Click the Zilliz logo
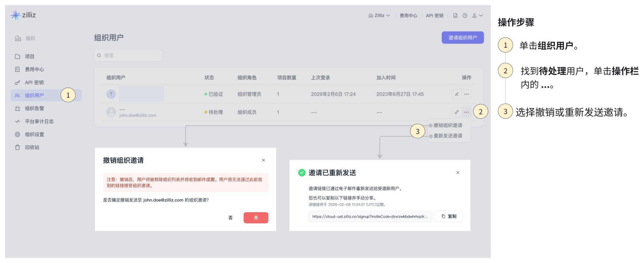The width and height of the screenshot is (644, 263). click(23, 15)
